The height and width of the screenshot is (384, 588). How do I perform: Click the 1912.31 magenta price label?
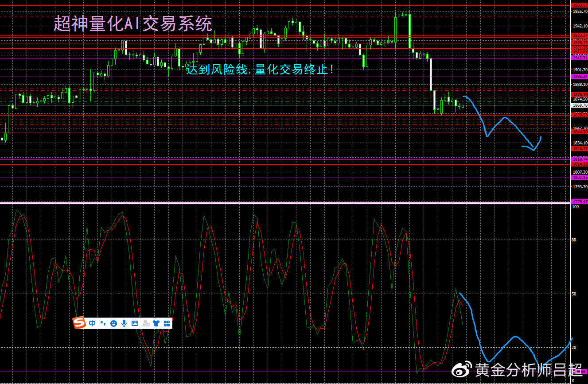coord(580,58)
